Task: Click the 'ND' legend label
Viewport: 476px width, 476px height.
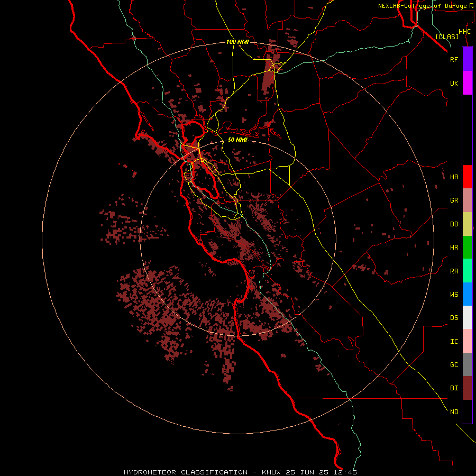Action: (454, 412)
